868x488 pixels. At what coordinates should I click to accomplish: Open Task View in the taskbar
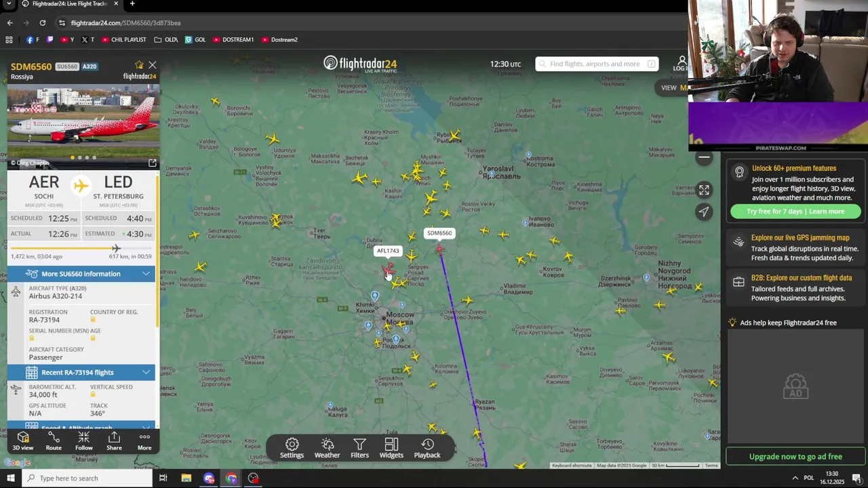[x=163, y=479]
